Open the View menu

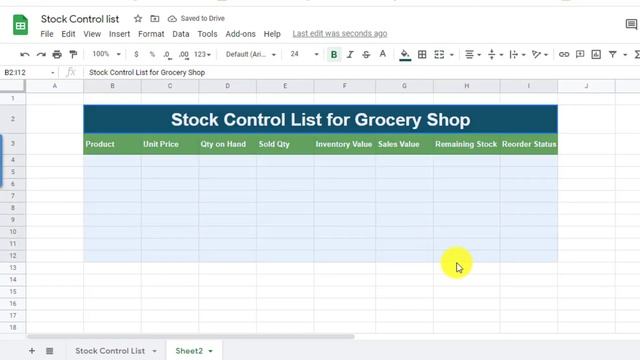click(x=92, y=34)
